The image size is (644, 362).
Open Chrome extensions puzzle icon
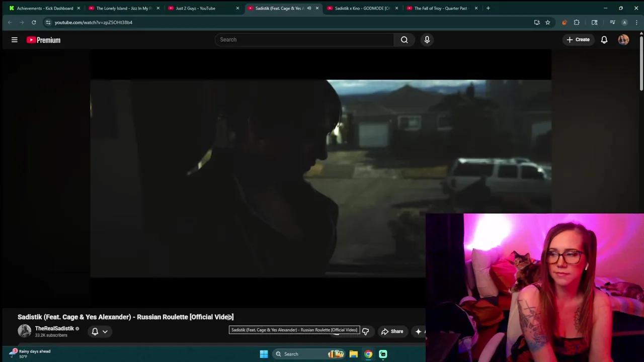577,22
